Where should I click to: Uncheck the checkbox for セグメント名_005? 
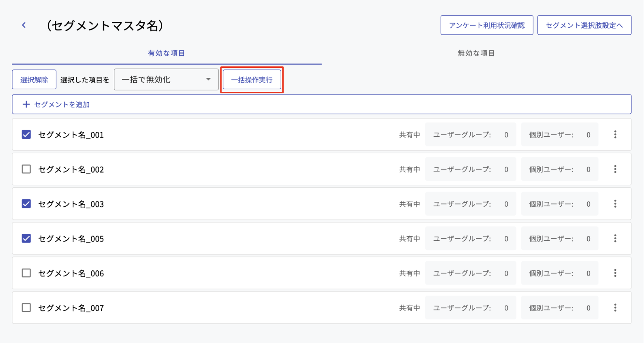coord(26,239)
